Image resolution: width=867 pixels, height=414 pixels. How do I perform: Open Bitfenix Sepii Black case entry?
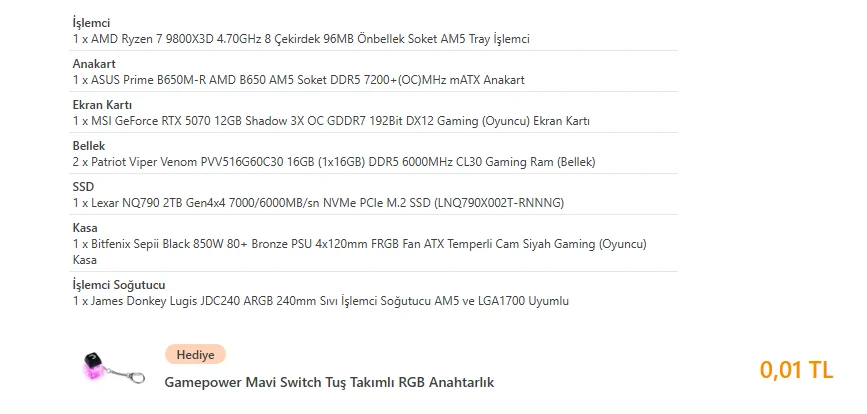pos(360,251)
